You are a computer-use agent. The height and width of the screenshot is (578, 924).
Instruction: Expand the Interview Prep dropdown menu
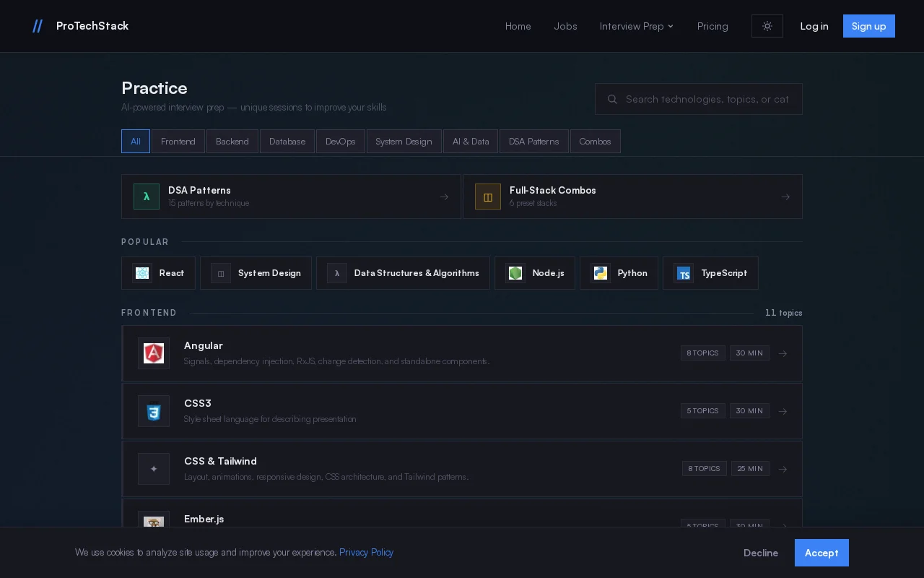point(637,26)
